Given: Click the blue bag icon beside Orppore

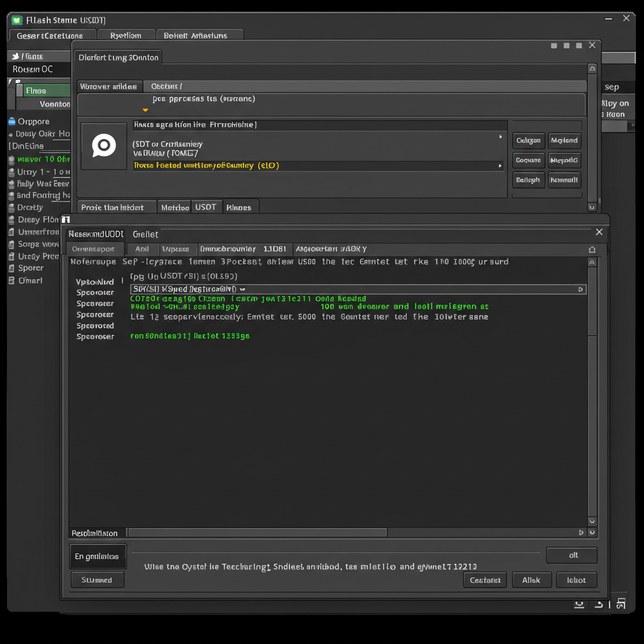Looking at the screenshot, I should pyautogui.click(x=12, y=121).
